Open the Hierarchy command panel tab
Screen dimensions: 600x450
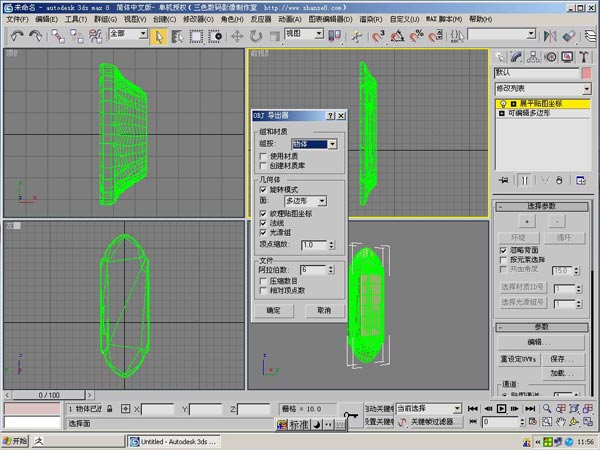tap(533, 57)
